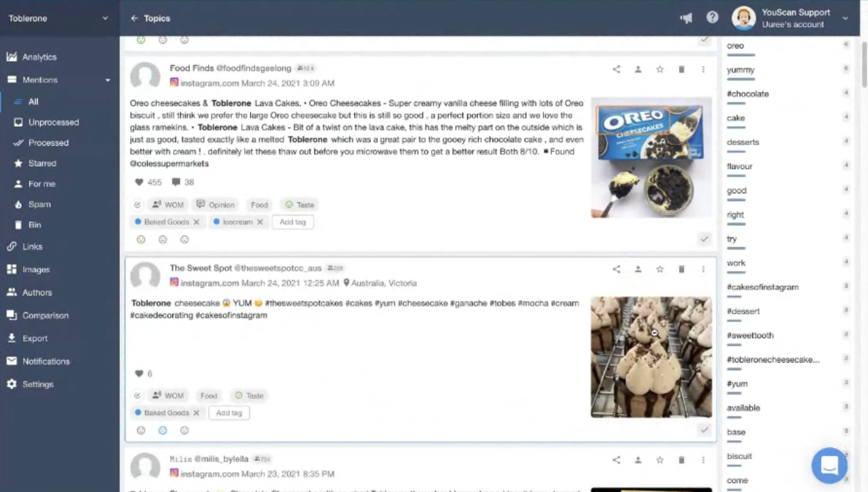
Task: Click auto-tag icon beside WOM on Food Finds
Action: (138, 205)
